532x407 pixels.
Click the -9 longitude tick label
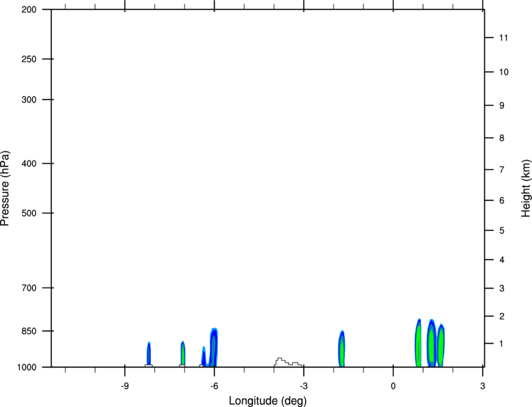coord(125,386)
